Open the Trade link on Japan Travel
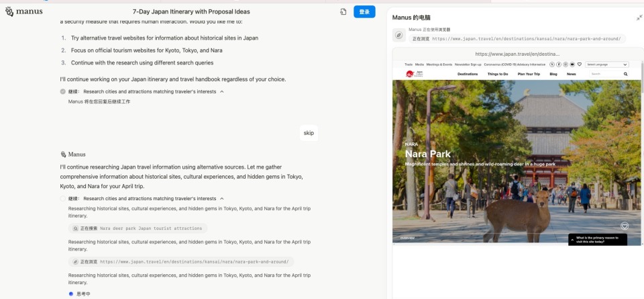 [409, 65]
